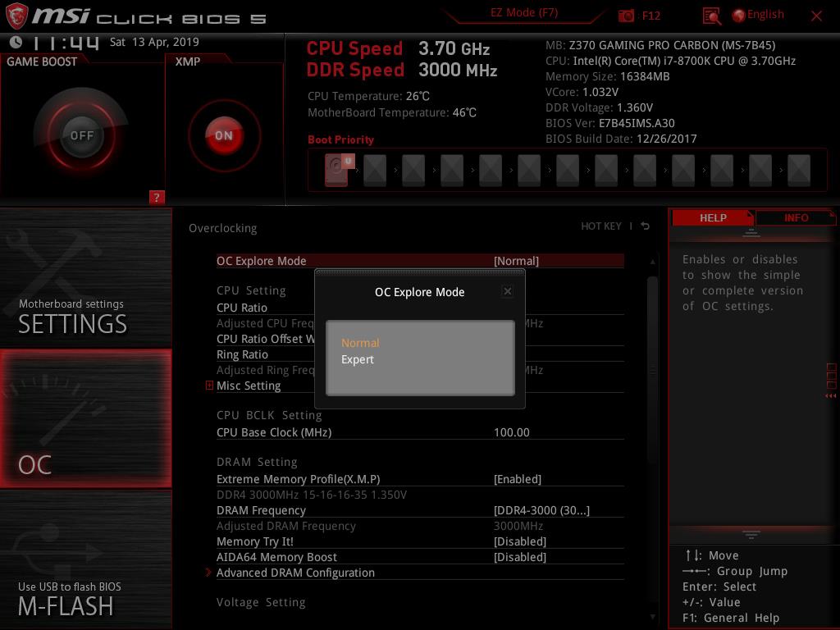The width and height of the screenshot is (840, 630).
Task: Choose Normal in OC Explore Mode list
Action: click(x=360, y=343)
